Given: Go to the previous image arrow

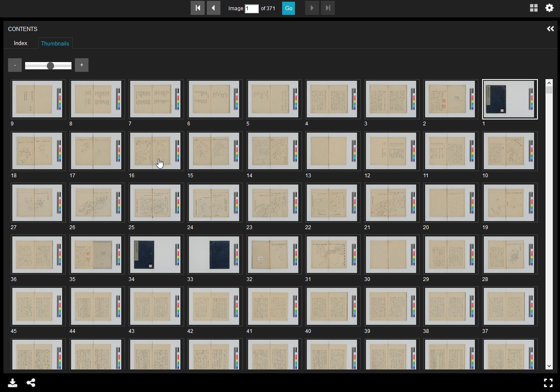Looking at the screenshot, I should tap(213, 8).
